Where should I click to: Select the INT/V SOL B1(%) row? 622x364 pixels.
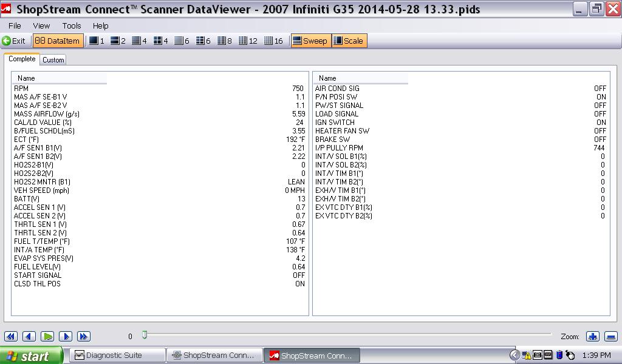point(461,157)
